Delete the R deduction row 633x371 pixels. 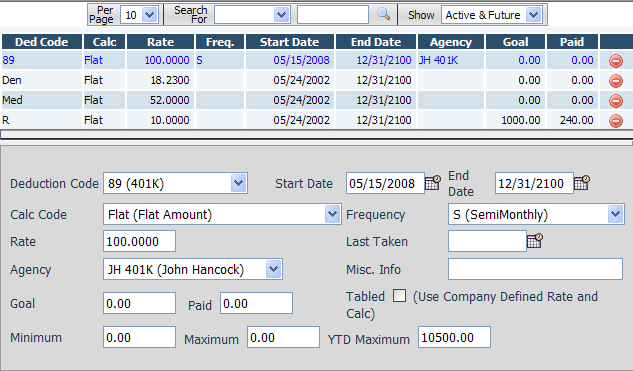pyautogui.click(x=616, y=120)
